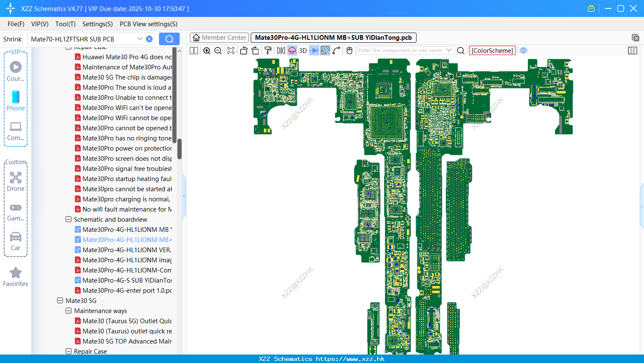Open the [ColorScheme] color selector
The height and width of the screenshot is (363, 644).
point(492,50)
